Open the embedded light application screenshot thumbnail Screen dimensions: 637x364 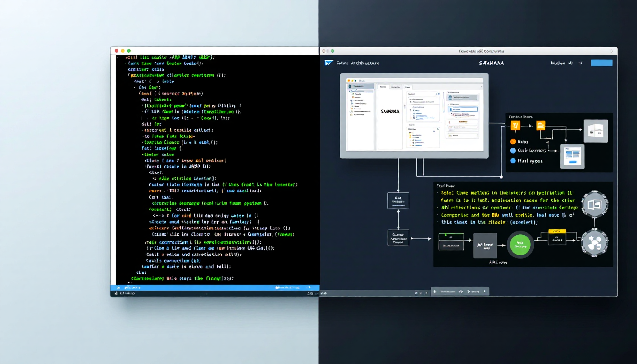tap(414, 116)
